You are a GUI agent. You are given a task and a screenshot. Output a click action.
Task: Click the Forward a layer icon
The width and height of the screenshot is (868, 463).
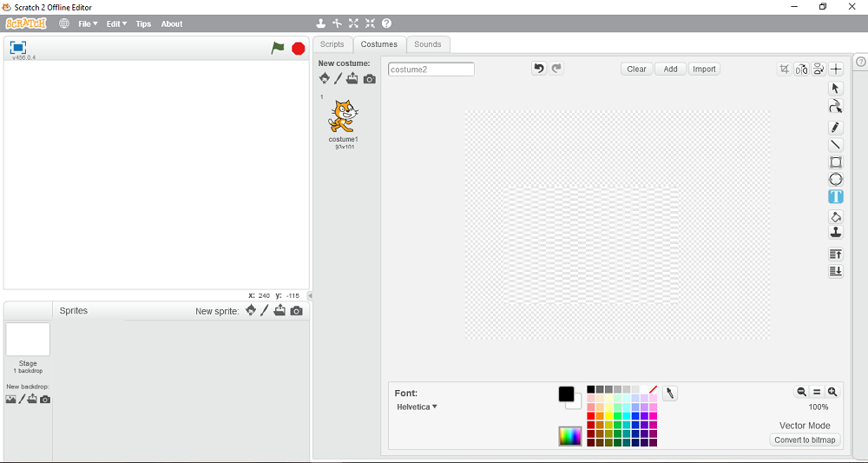(x=836, y=255)
